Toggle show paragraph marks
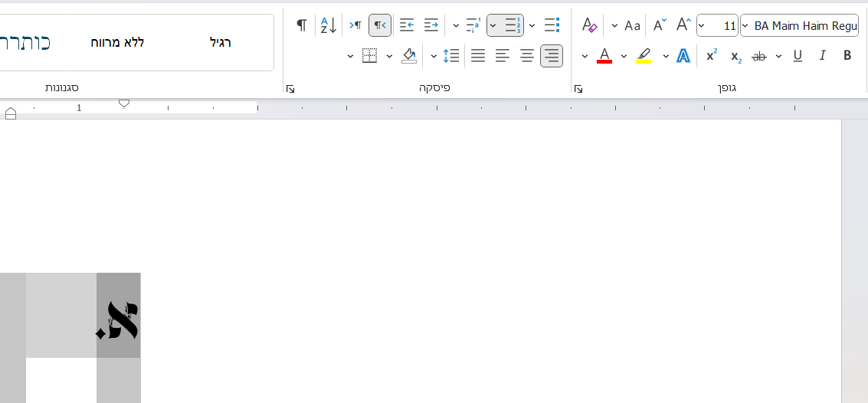The width and height of the screenshot is (868, 403). [302, 25]
